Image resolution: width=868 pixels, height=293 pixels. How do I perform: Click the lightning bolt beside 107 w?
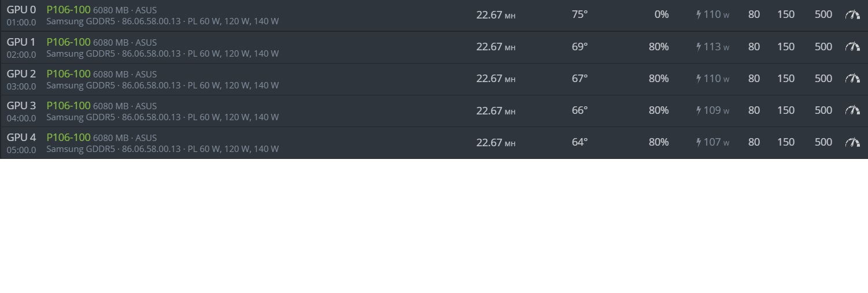699,142
